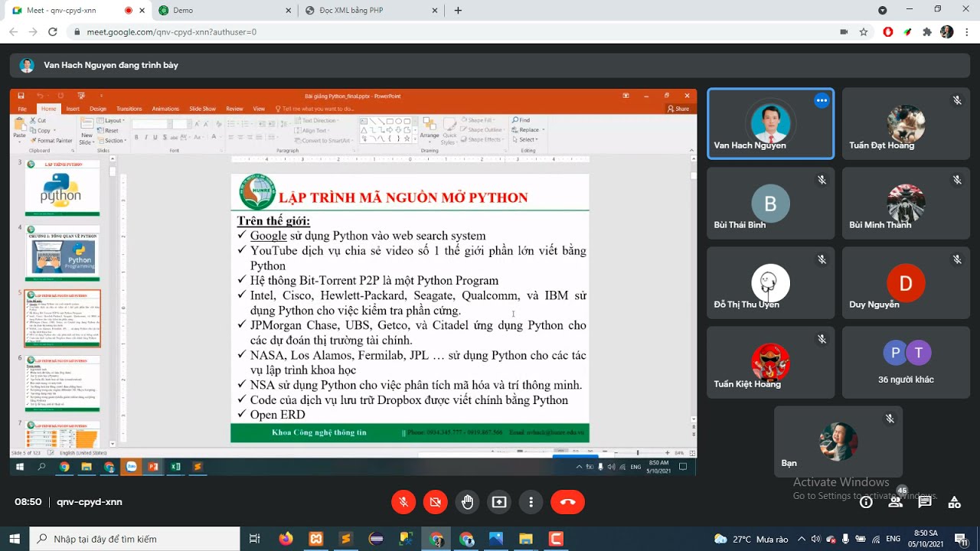Click the Reset slide button
This screenshot has height=551, width=980.
pos(109,131)
